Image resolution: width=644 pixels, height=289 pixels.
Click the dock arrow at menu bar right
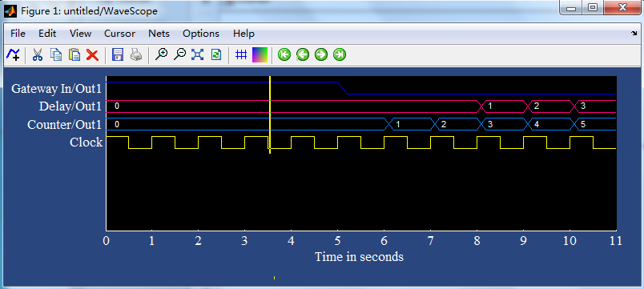coord(634,34)
